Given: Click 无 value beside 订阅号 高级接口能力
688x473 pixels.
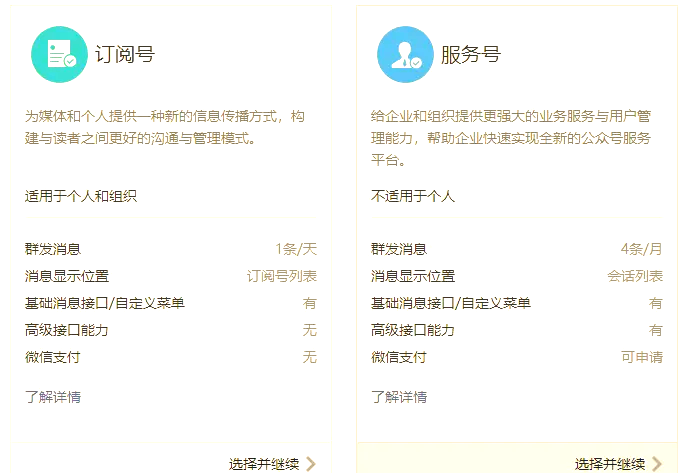Looking at the screenshot, I should click(x=310, y=330).
